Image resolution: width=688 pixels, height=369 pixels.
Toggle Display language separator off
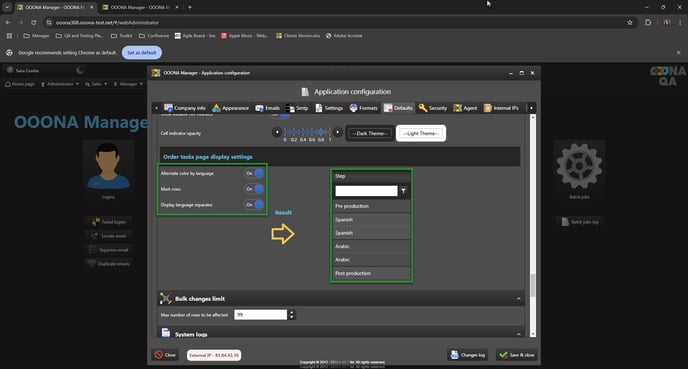click(254, 205)
